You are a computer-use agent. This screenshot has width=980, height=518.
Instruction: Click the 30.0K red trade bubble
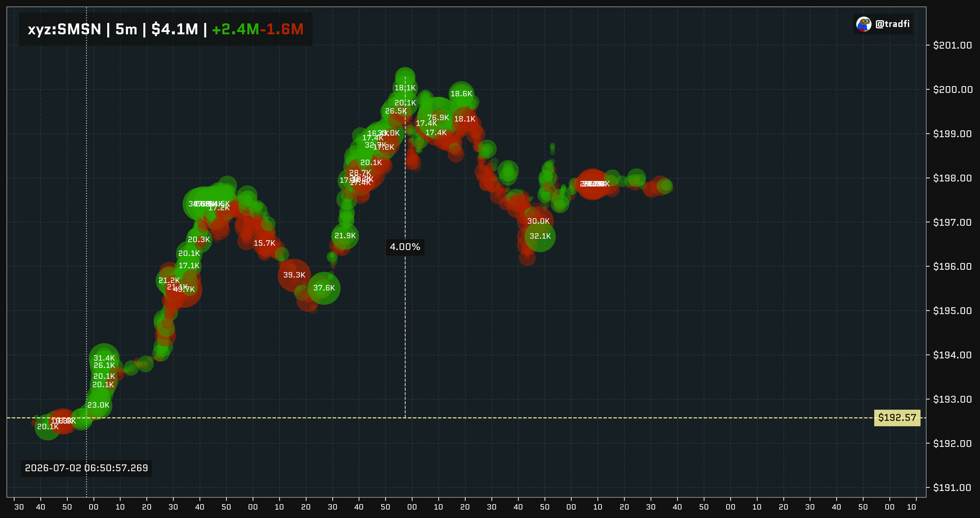tap(538, 221)
